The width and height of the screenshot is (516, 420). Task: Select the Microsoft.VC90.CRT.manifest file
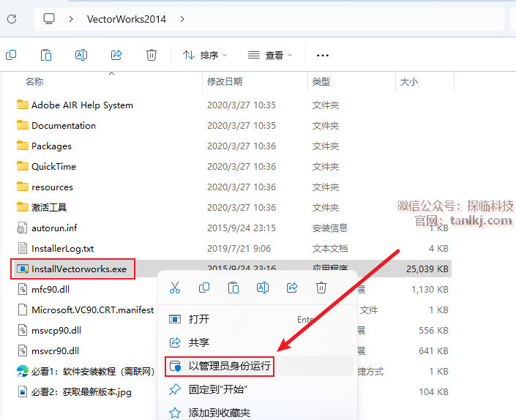coord(92,310)
